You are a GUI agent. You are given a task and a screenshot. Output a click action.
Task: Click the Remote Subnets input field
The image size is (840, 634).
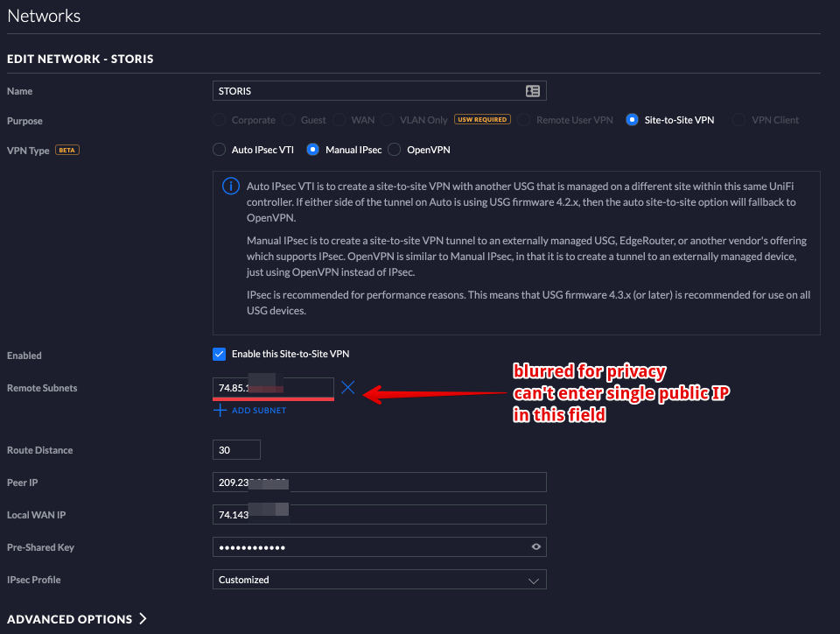pos(272,387)
